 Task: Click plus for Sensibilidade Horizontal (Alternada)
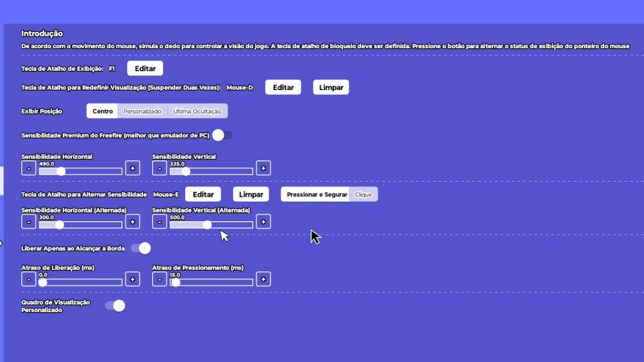[x=132, y=222]
